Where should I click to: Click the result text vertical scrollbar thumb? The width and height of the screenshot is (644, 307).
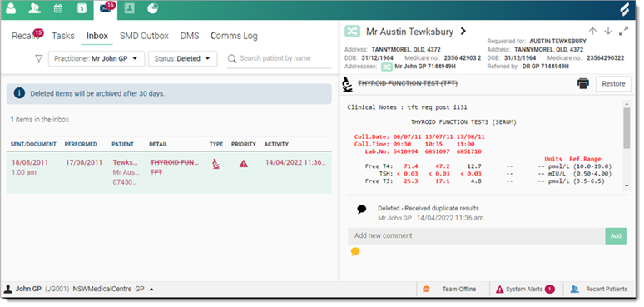point(627,127)
